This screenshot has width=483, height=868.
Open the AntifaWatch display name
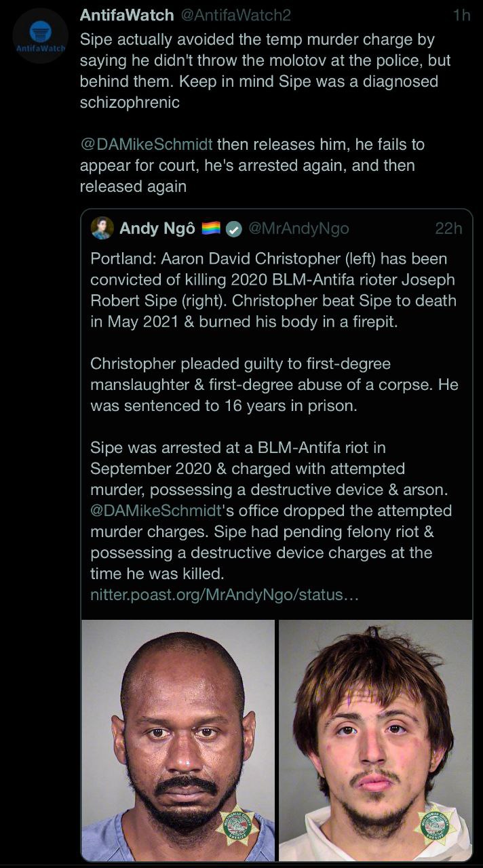click(125, 15)
